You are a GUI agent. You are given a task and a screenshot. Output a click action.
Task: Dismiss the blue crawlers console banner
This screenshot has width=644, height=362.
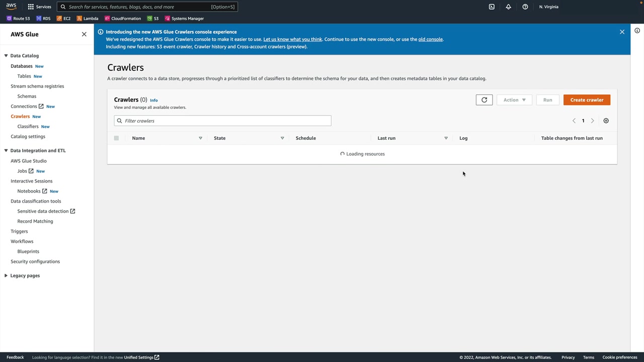click(x=622, y=32)
